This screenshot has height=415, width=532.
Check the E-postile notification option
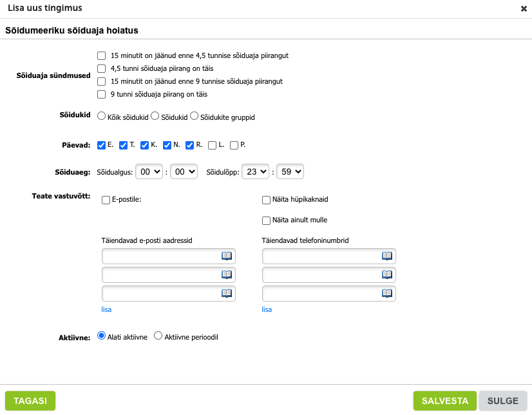106,200
